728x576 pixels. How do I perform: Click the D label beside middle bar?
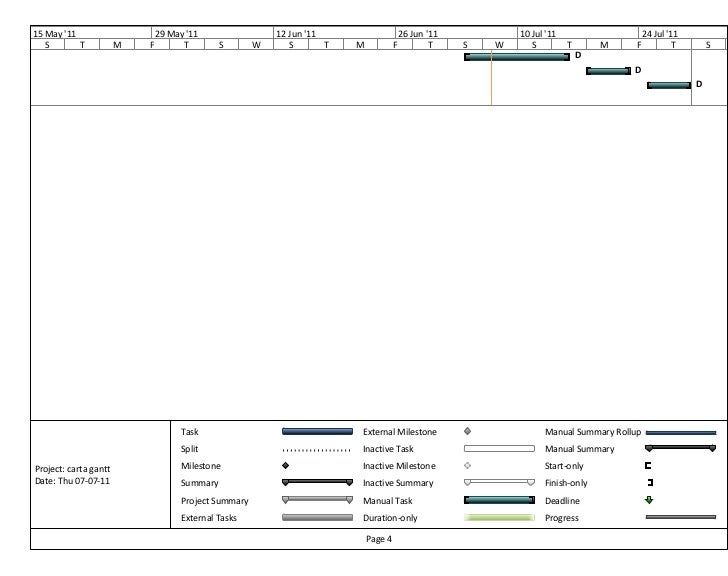(638, 70)
